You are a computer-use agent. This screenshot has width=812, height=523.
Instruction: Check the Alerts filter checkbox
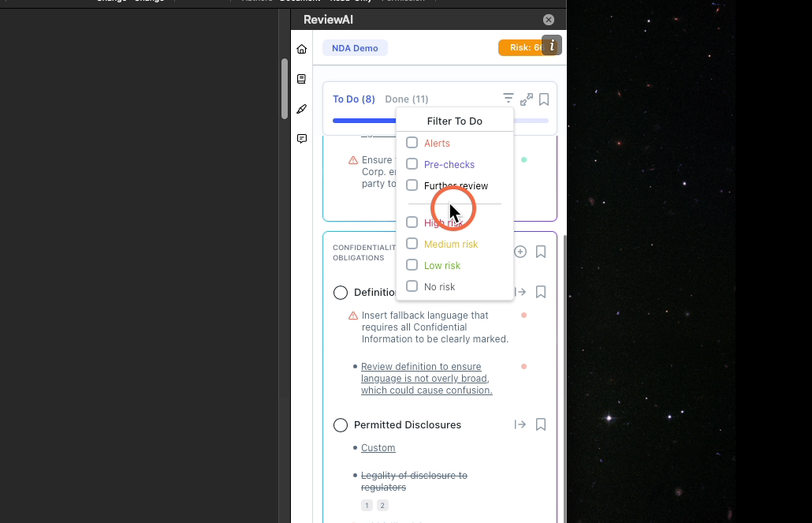click(x=412, y=143)
